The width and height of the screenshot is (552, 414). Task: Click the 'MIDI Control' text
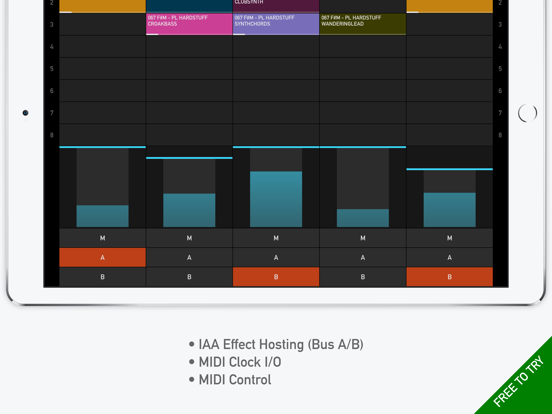point(235,380)
